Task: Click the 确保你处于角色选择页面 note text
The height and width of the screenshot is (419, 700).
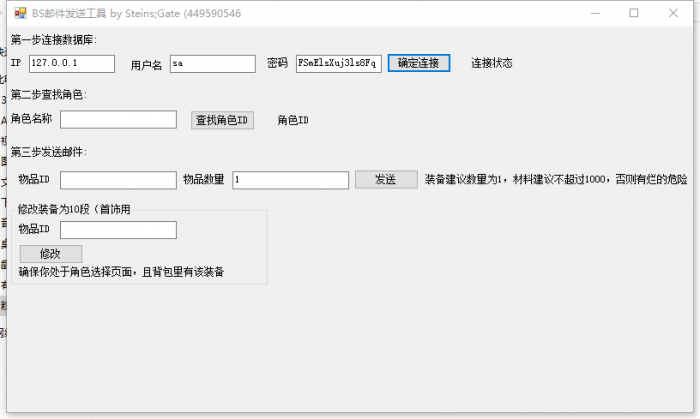Action: coord(121,272)
